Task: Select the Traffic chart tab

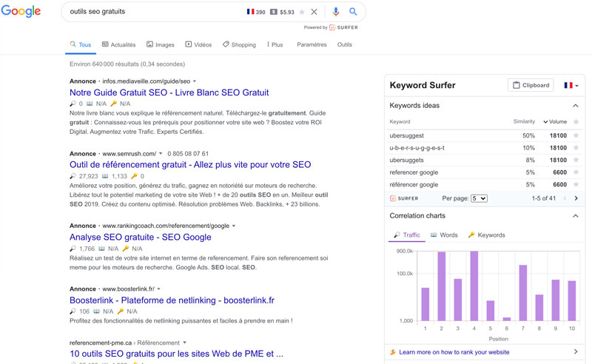Action: pyautogui.click(x=406, y=235)
